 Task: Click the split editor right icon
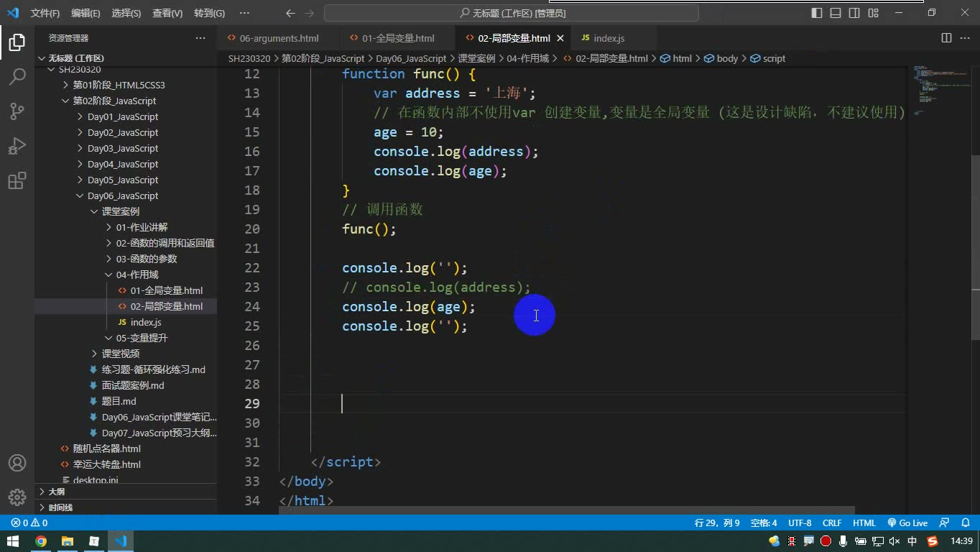946,38
